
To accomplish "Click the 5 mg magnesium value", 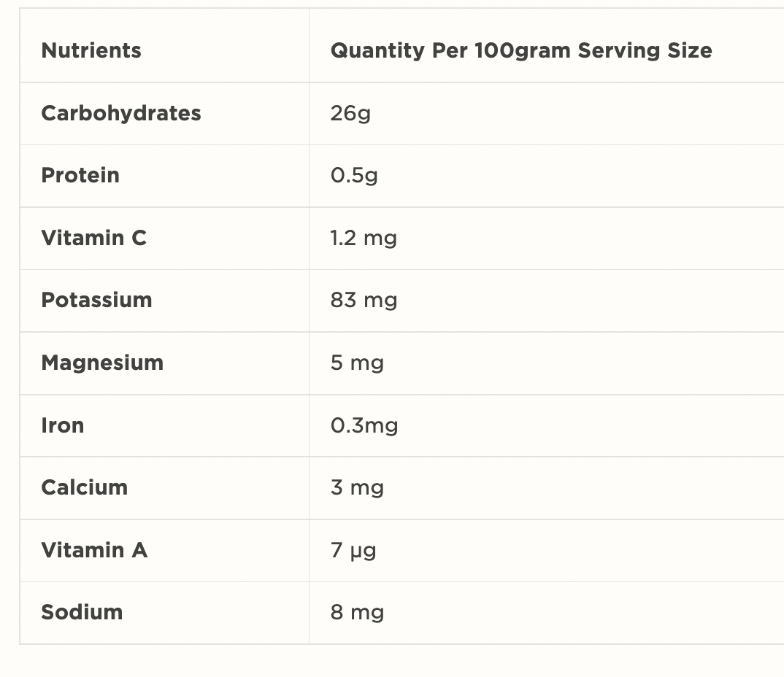I will coord(357,363).
